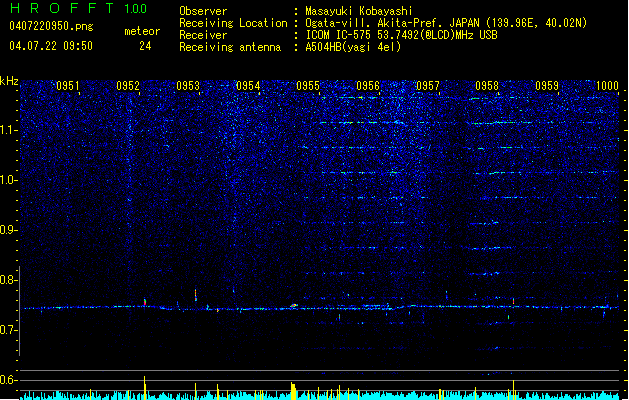Click the wide yellow power spike before 0955
Viewport: 629px width, 400px height.
293,391
